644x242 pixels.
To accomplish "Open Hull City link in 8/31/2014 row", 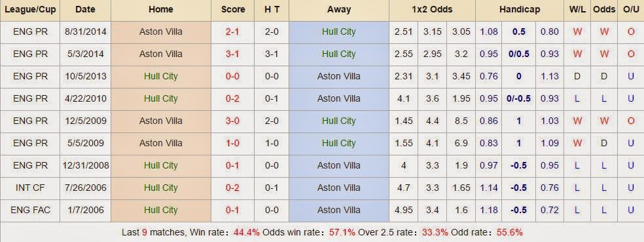I will click(x=339, y=31).
